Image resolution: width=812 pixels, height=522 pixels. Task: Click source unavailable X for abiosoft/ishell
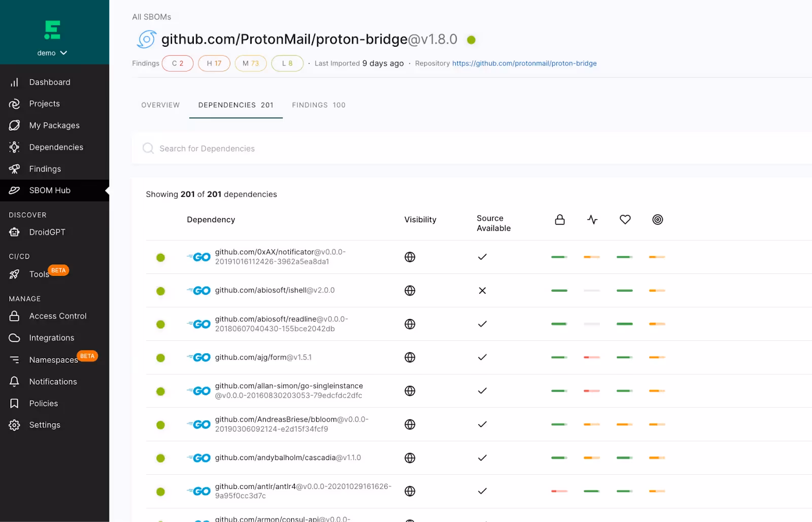pyautogui.click(x=483, y=291)
